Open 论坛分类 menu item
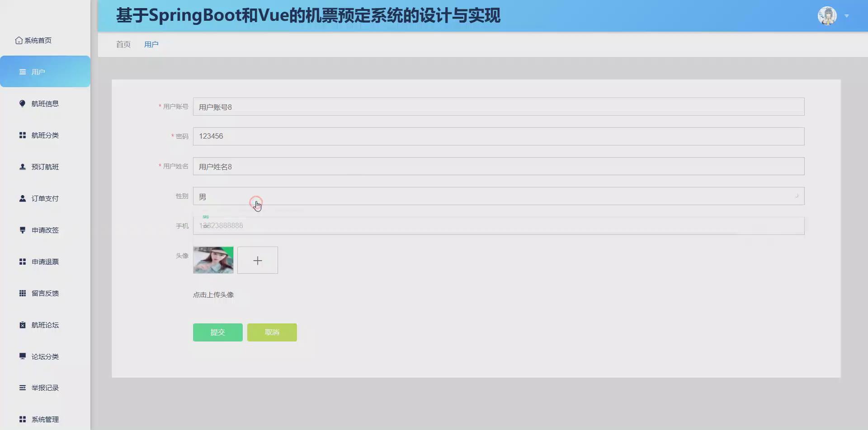Image resolution: width=868 pixels, height=430 pixels. 45,356
